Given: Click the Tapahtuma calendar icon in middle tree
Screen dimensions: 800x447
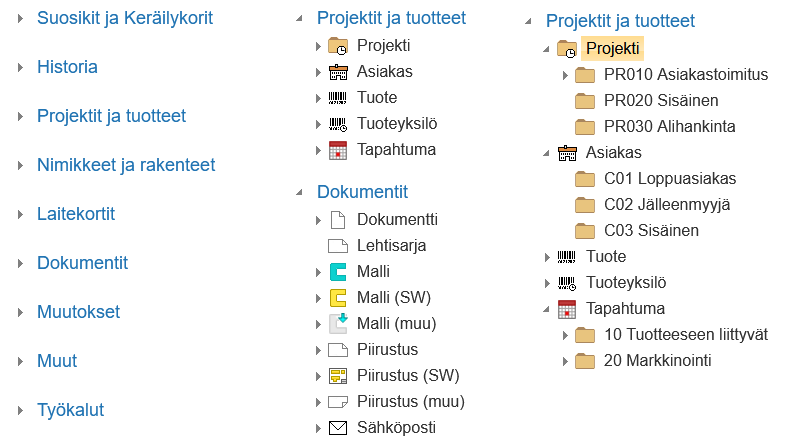Looking at the screenshot, I should 337,150.
